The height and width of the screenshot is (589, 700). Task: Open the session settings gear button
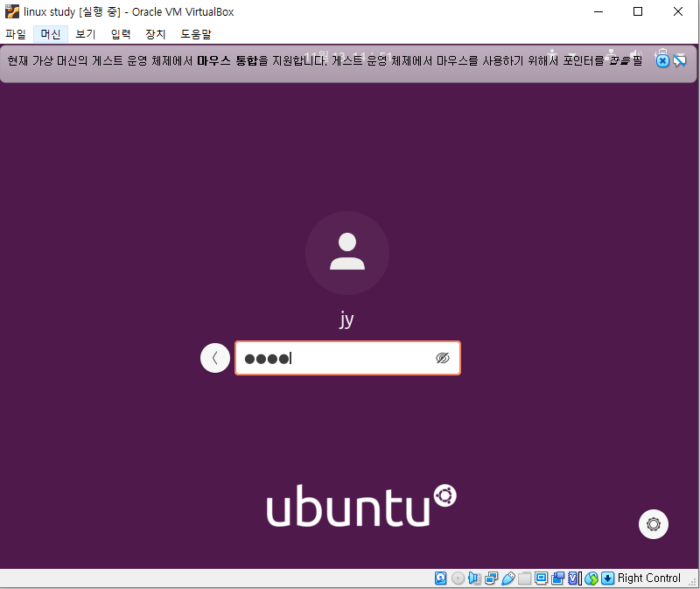point(654,524)
